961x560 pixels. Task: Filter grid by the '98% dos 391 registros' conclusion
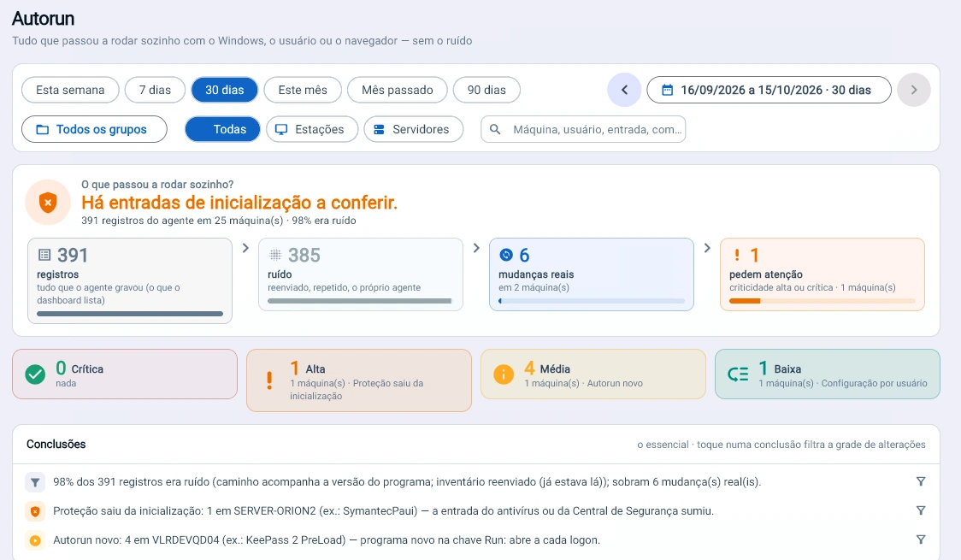(x=921, y=481)
